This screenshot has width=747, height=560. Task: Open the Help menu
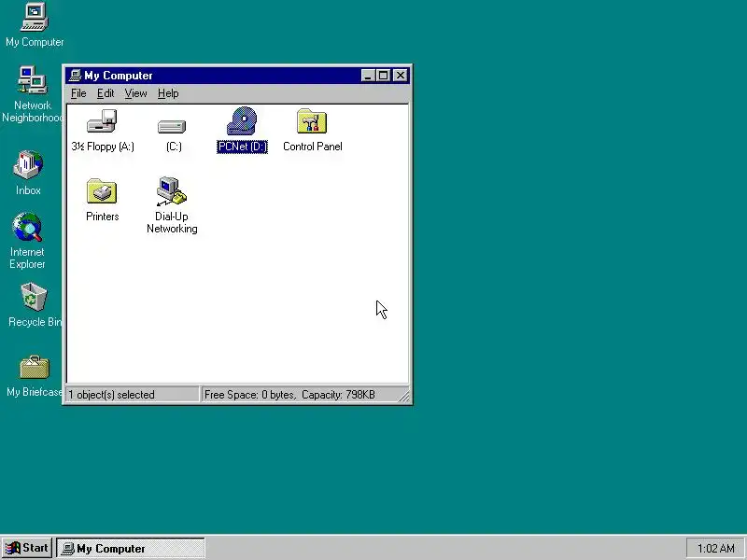point(168,93)
